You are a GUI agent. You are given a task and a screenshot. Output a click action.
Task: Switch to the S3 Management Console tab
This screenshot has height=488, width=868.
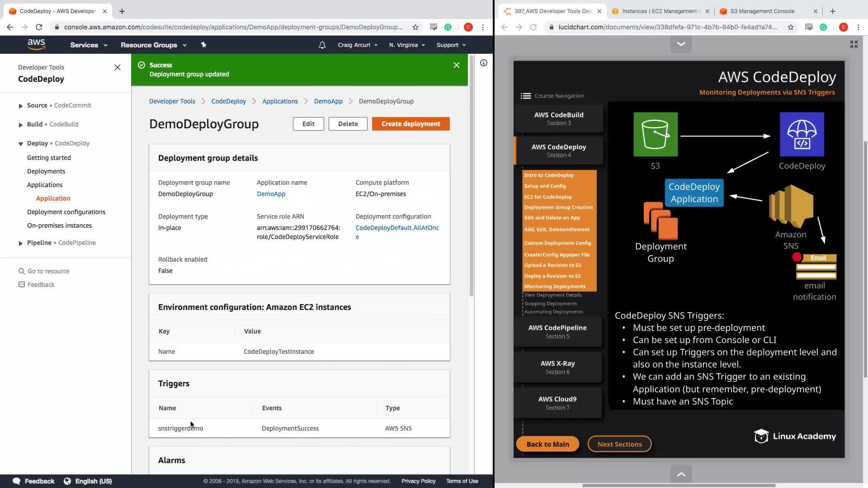coord(762,11)
